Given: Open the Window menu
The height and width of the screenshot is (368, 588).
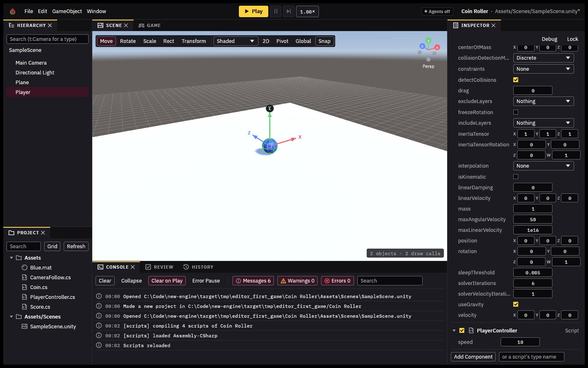Looking at the screenshot, I should [x=96, y=11].
